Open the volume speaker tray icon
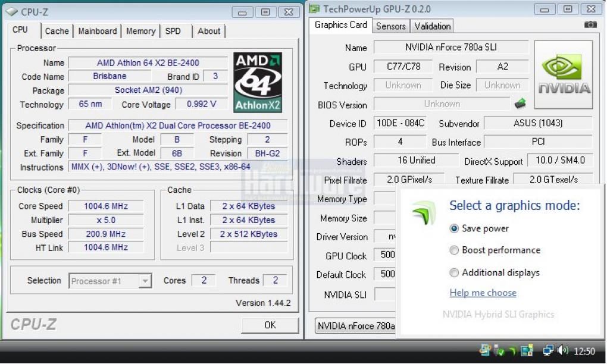The height and width of the screenshot is (364, 607). (x=562, y=350)
